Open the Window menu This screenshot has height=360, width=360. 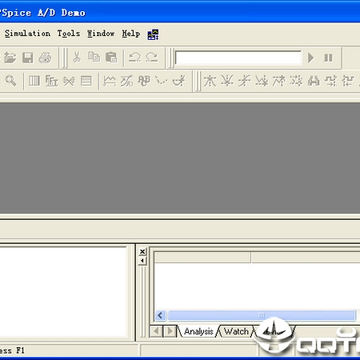pos(101,34)
